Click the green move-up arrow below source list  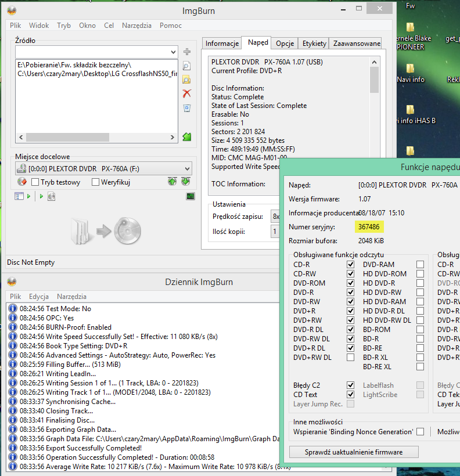click(x=187, y=137)
